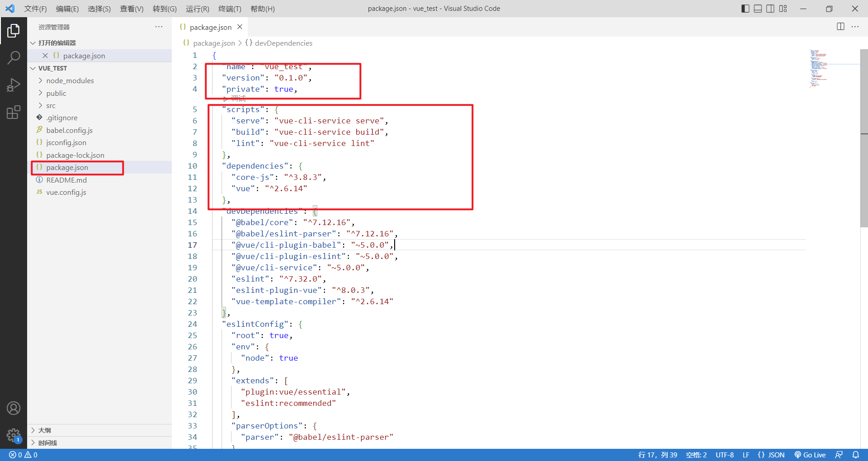
Task: Click the VS Code logo icon
Action: pyautogui.click(x=10, y=9)
